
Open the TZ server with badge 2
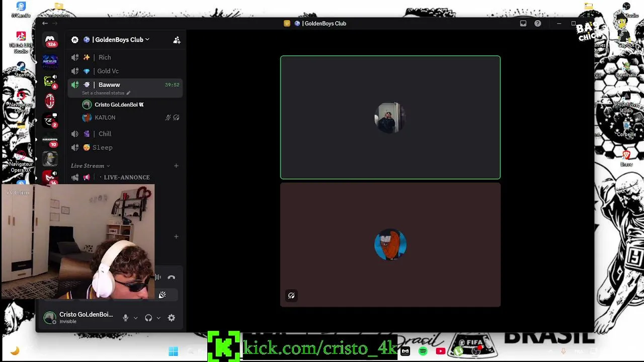(50, 121)
